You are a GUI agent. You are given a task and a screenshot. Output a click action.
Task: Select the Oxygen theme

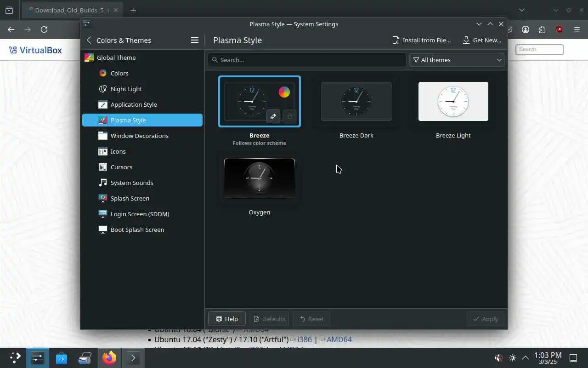click(x=260, y=178)
